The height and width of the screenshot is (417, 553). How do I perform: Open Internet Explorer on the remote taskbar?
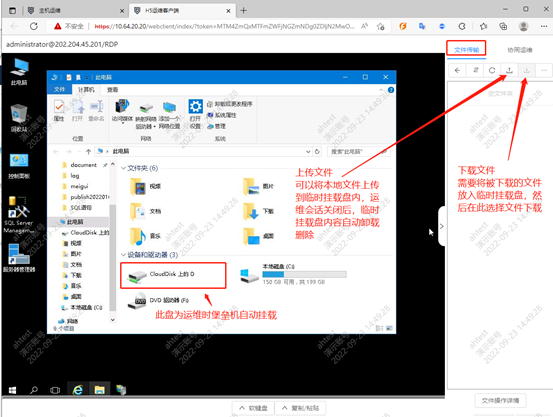78,390
